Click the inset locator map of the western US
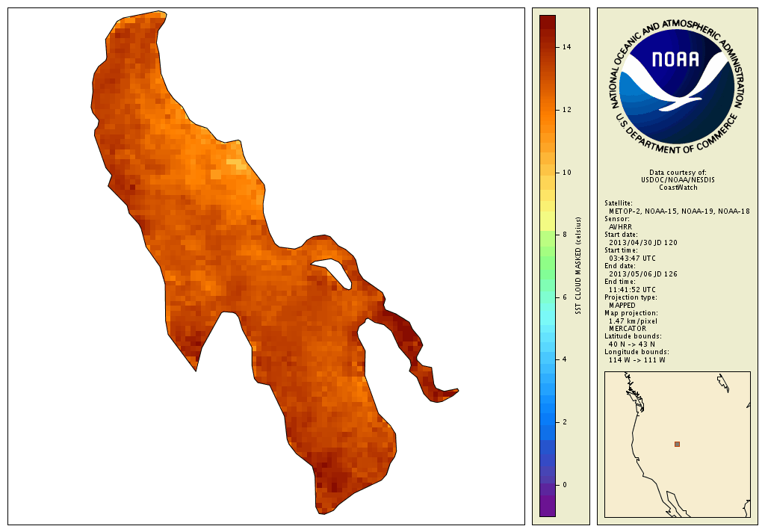The image size is (765, 532). point(677,444)
